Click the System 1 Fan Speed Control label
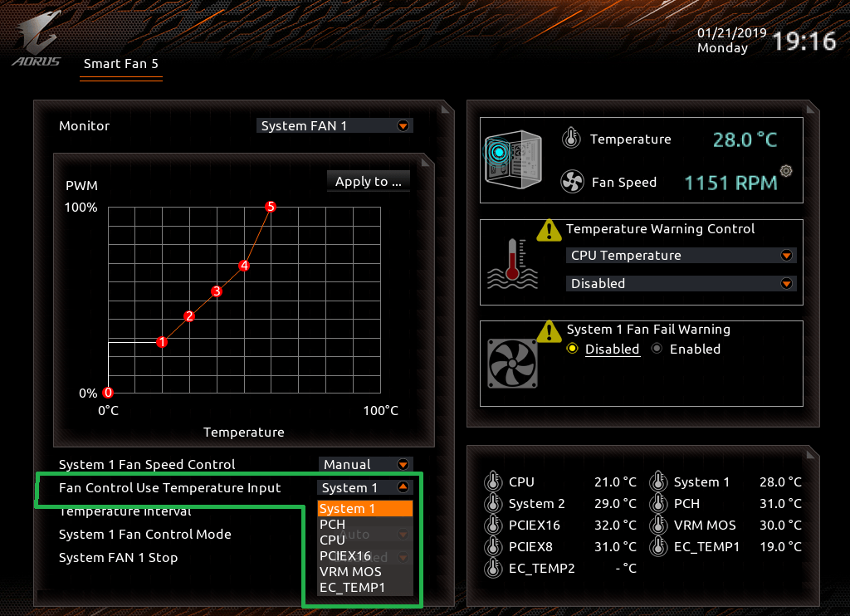This screenshot has width=850, height=616. [x=147, y=465]
